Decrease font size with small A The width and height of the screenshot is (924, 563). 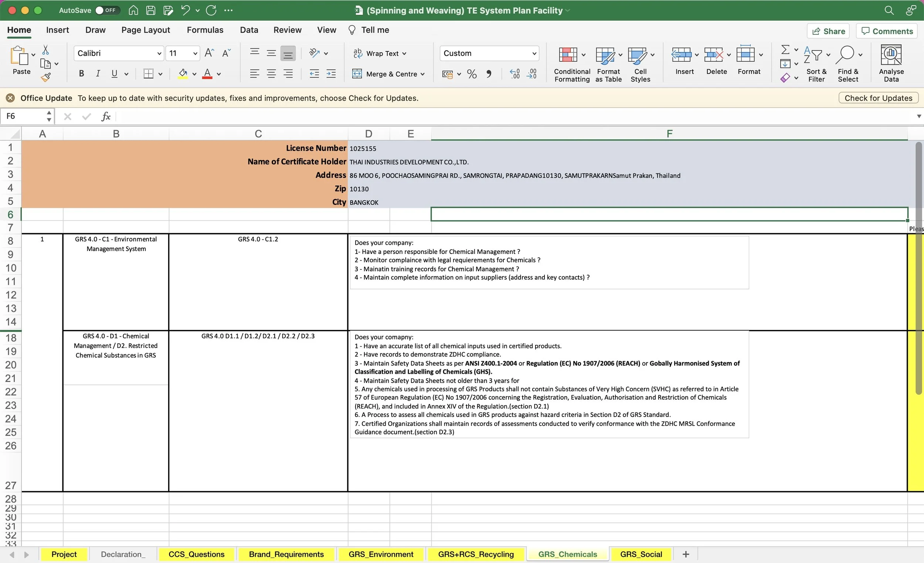pyautogui.click(x=226, y=53)
